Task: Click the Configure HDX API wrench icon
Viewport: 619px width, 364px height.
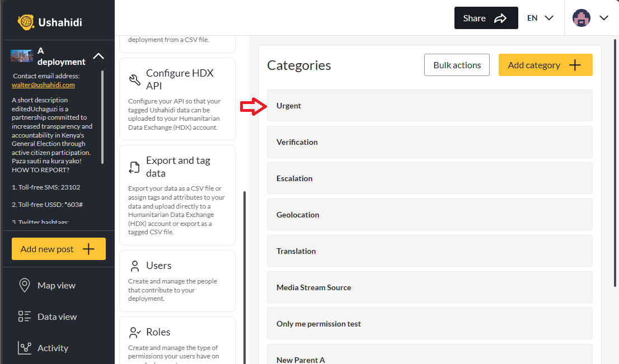Action: pos(134,79)
